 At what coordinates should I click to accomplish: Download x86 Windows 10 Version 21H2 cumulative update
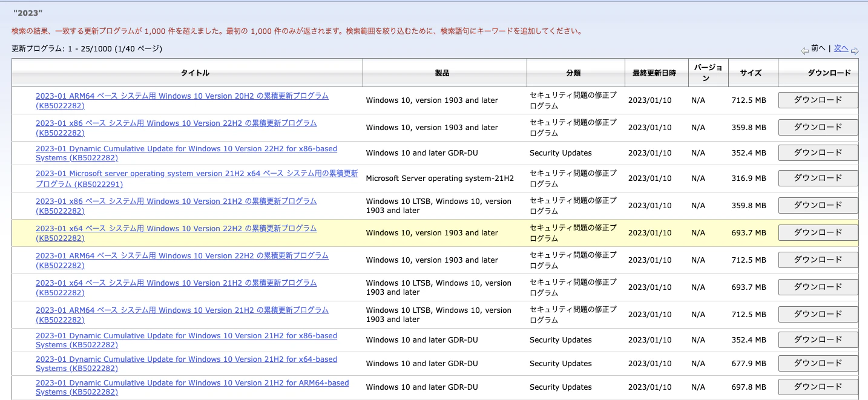pos(818,206)
